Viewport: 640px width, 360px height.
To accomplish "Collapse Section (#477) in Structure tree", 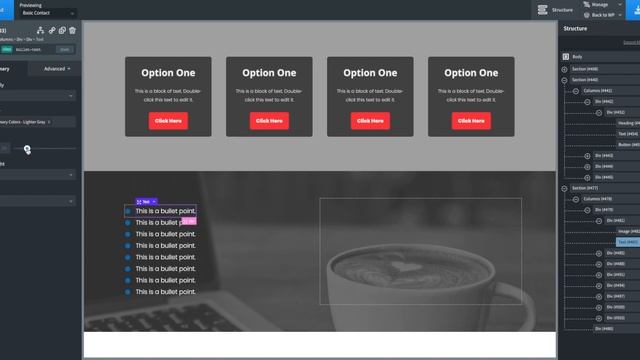I will [x=564, y=188].
